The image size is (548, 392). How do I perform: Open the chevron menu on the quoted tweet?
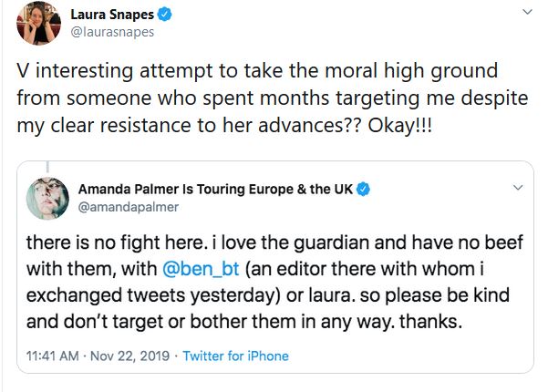coord(517,189)
